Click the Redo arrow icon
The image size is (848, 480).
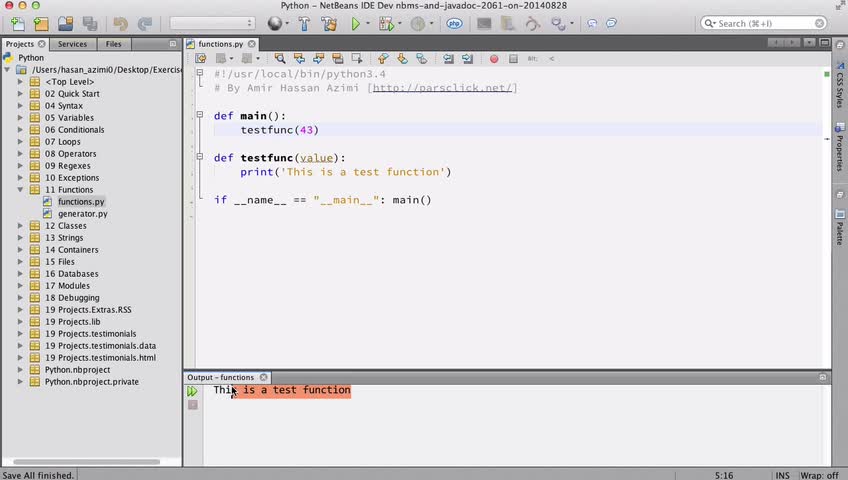pos(144,24)
